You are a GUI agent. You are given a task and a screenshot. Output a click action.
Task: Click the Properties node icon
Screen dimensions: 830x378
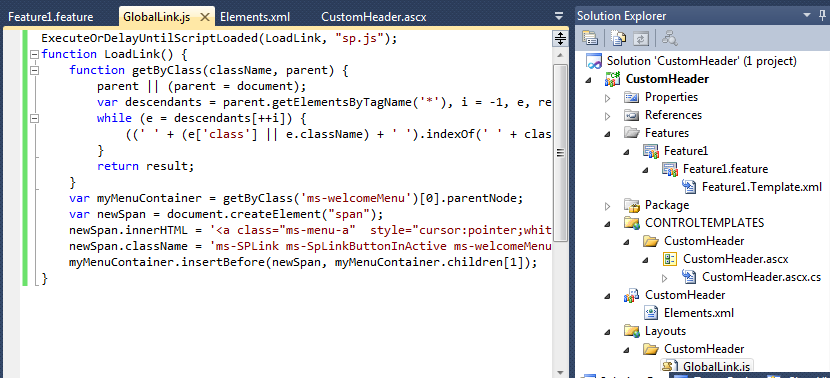[x=631, y=97]
